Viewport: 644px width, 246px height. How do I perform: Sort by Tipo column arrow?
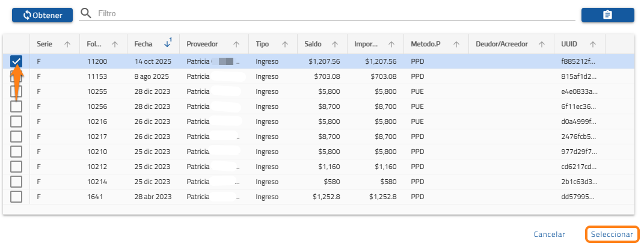pyautogui.click(x=283, y=44)
